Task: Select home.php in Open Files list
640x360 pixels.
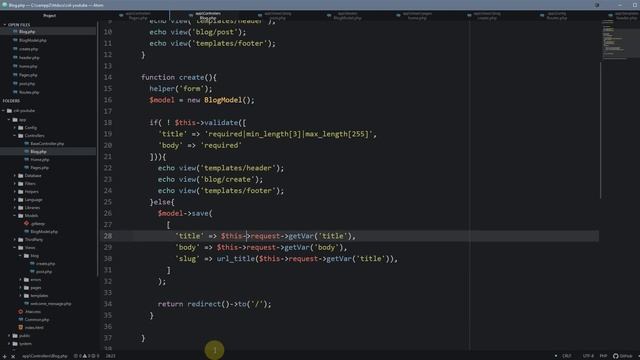Action: pos(28,66)
